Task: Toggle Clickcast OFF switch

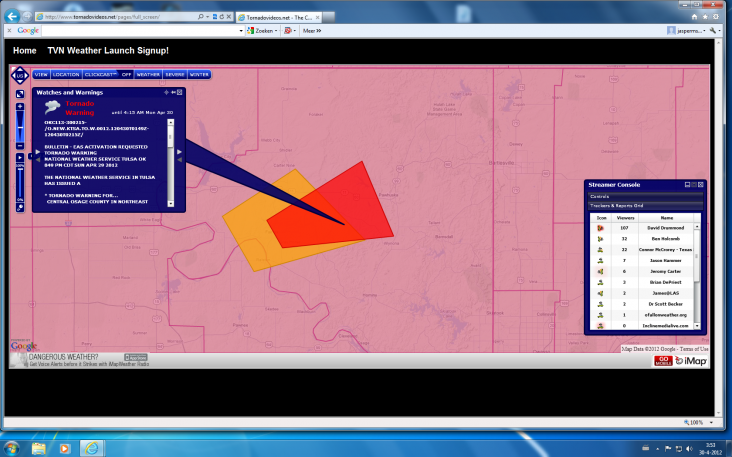Action: [x=126, y=74]
